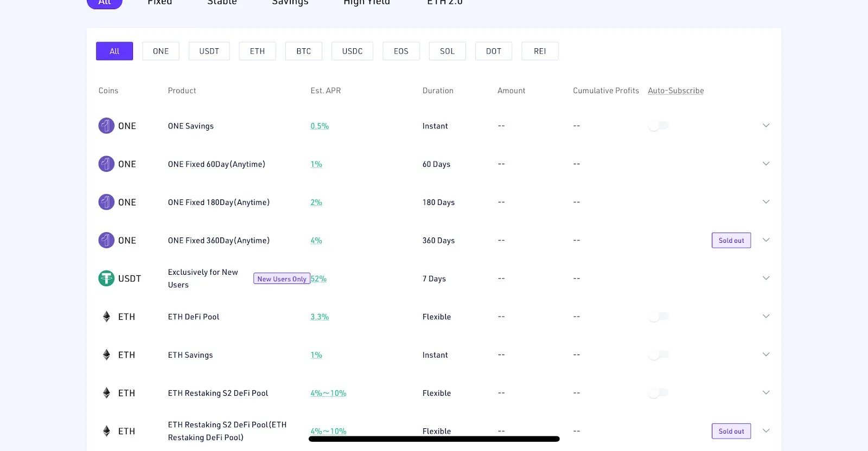This screenshot has width=868, height=451.
Task: Expand the ONE Fixed 60Day row chevron
Action: (766, 164)
